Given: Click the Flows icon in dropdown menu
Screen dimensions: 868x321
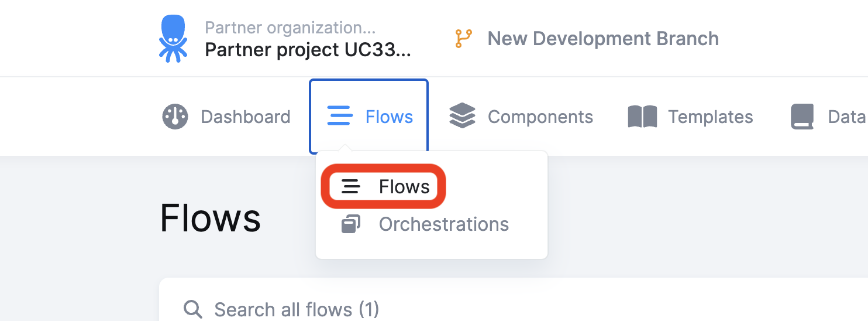Looking at the screenshot, I should coord(350,187).
